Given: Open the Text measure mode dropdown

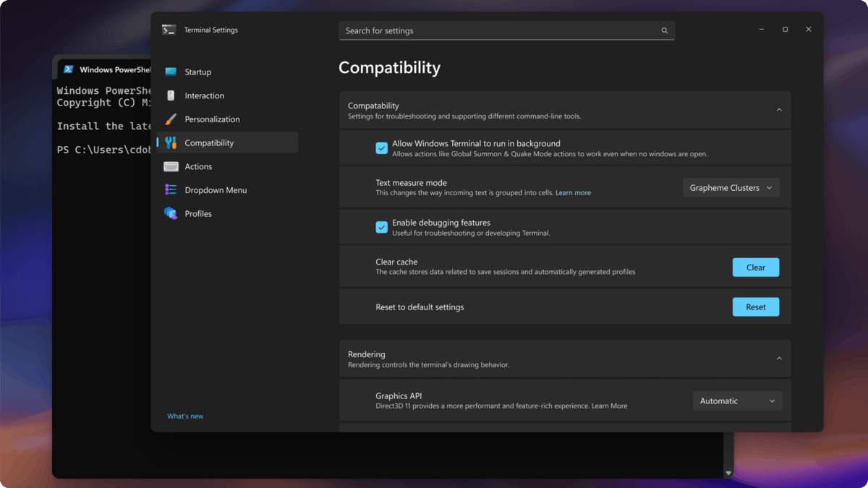Looking at the screenshot, I should tap(731, 187).
